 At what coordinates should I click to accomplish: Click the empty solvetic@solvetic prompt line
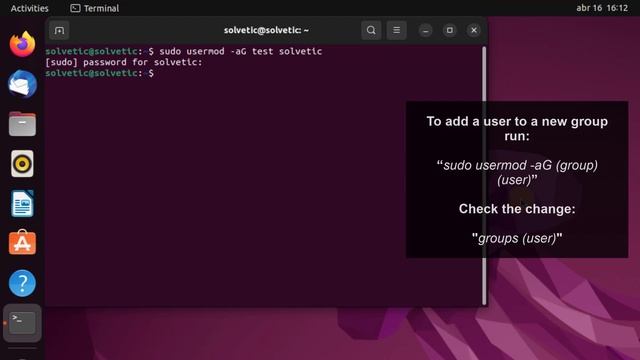(x=100, y=73)
